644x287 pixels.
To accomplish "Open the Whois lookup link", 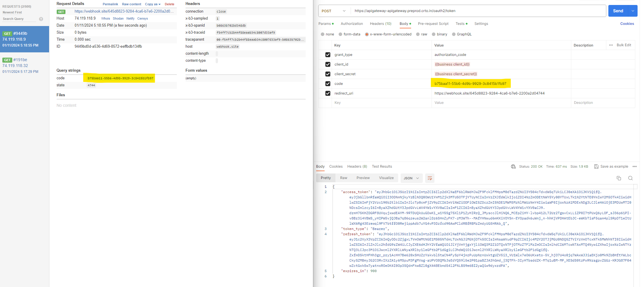I will point(105,18).
